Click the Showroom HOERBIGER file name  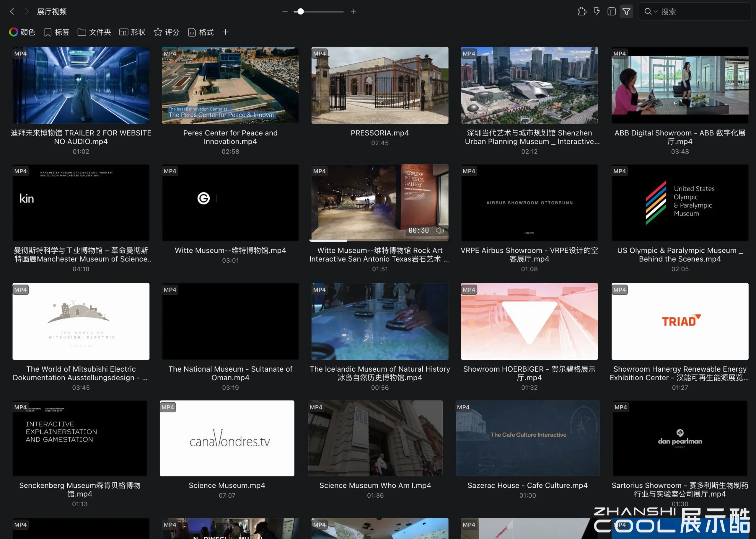coord(529,373)
